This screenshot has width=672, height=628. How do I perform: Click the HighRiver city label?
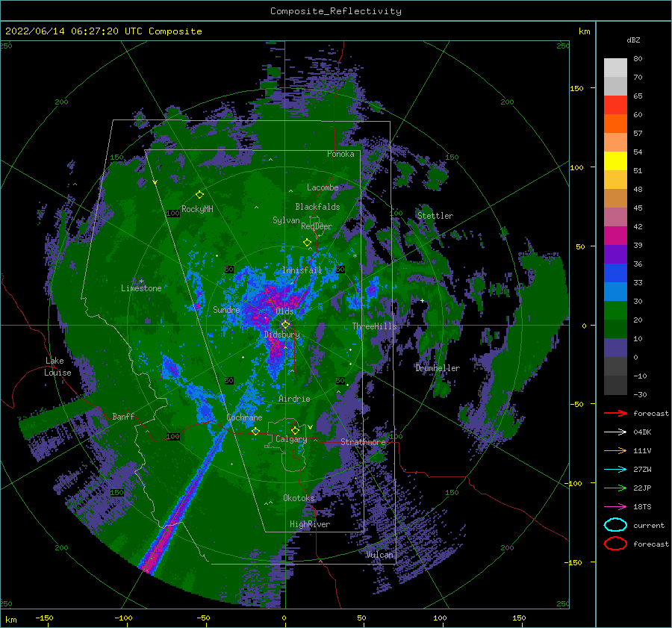click(x=310, y=524)
